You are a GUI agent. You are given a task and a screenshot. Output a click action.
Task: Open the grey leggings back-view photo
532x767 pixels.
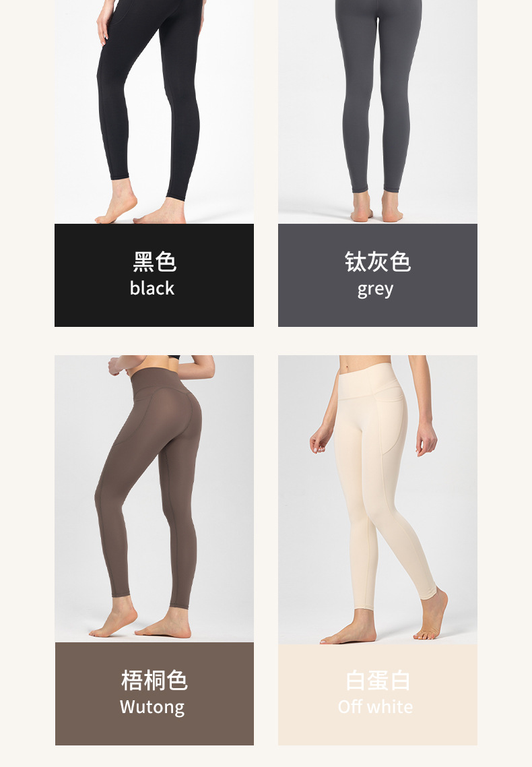378,111
